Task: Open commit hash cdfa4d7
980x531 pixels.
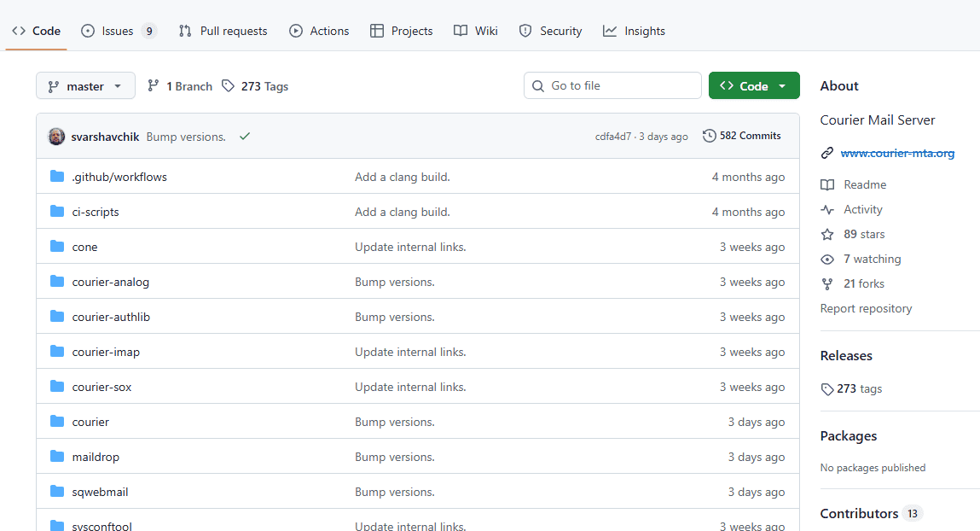Action: pos(613,137)
